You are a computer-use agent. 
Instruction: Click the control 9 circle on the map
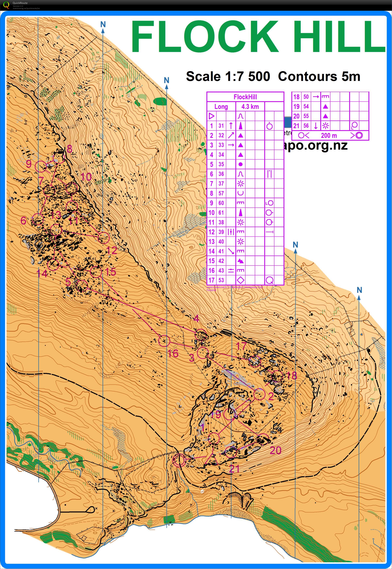(41, 167)
